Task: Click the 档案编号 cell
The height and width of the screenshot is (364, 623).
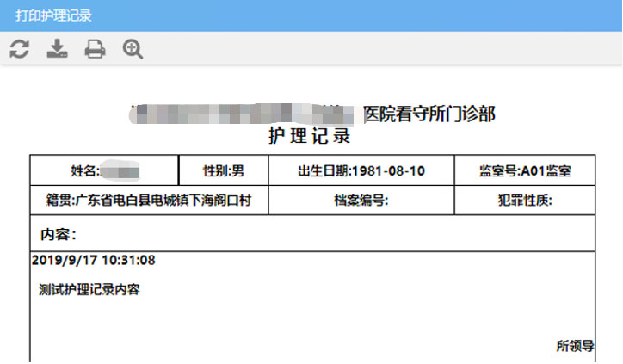Action: point(361,201)
